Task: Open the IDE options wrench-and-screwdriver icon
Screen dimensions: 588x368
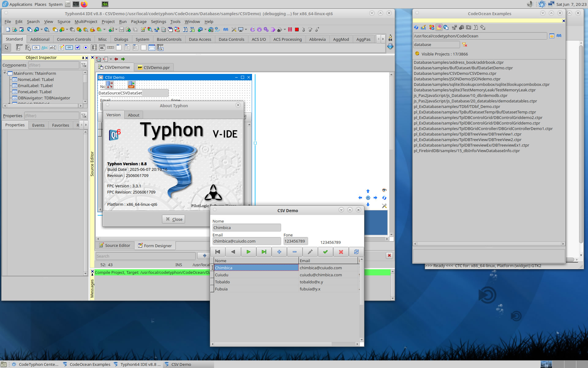Action: tap(234, 29)
